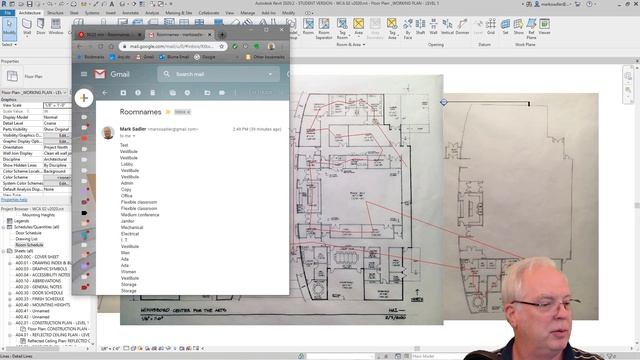Expand the Room & Area panel dropdown
The width and height of the screenshot is (640, 360).
coord(351,44)
